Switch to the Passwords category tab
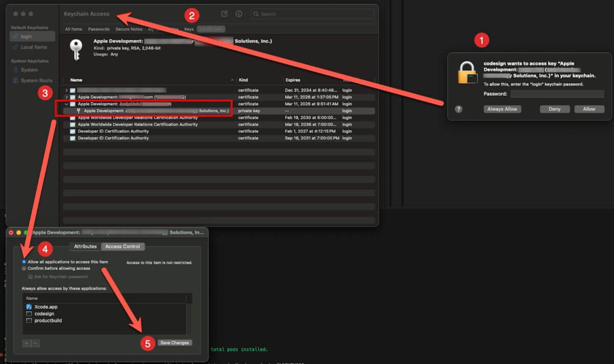The height and width of the screenshot is (364, 614). [99, 29]
